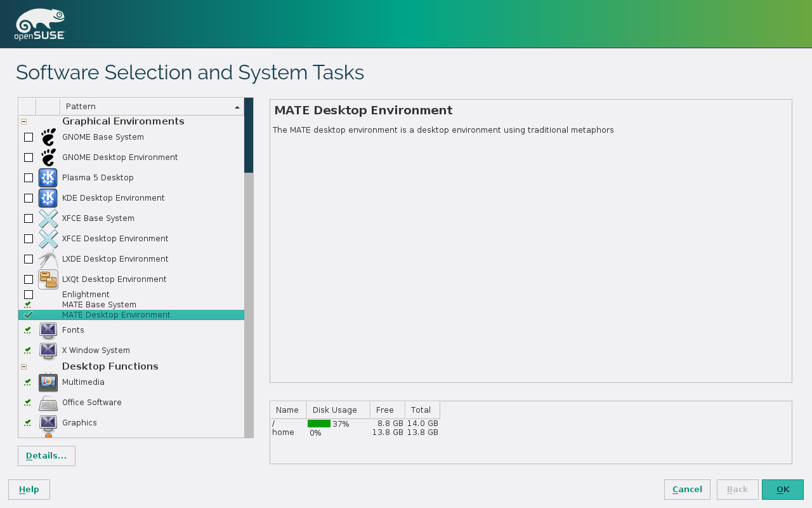Click the Office Software typewriter icon
The width and height of the screenshot is (812, 508).
click(48, 403)
